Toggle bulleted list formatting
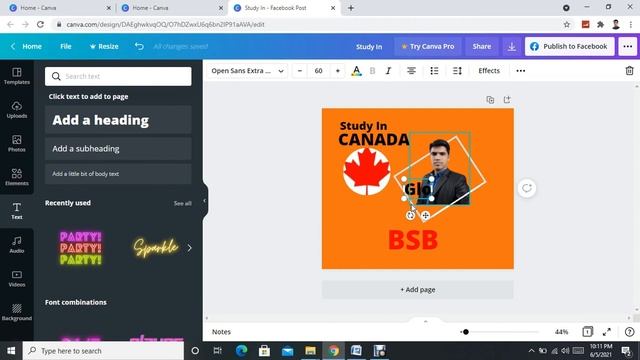 tap(434, 71)
